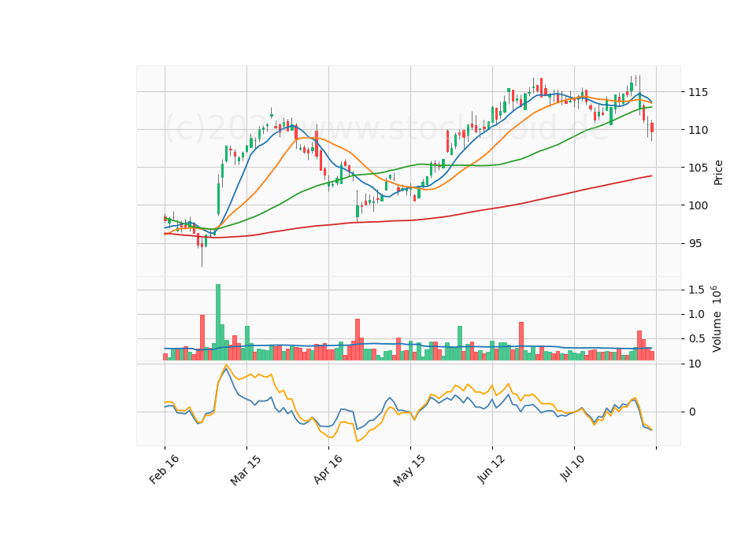Click the tallest green volume bar
Screen dimensions: 756x543
[x=218, y=323]
